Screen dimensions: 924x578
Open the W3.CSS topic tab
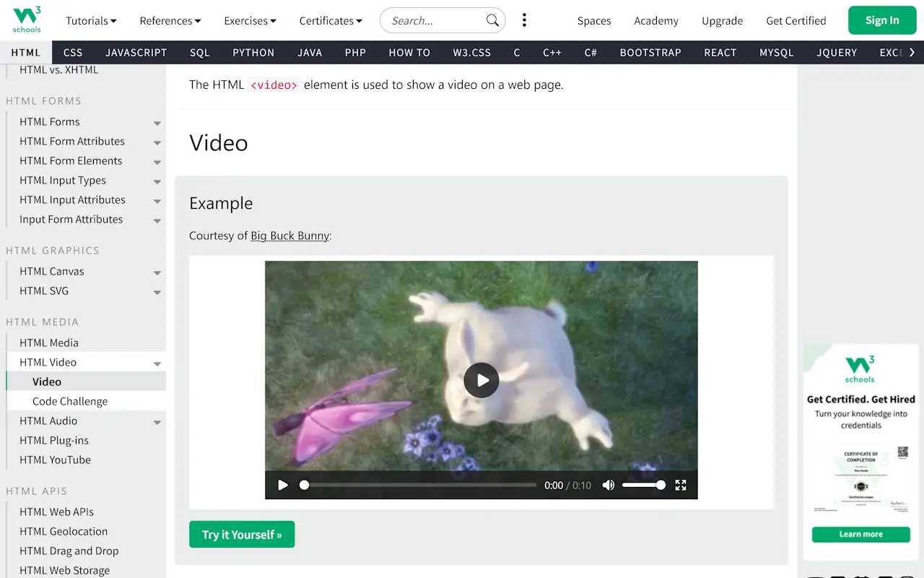tap(472, 52)
